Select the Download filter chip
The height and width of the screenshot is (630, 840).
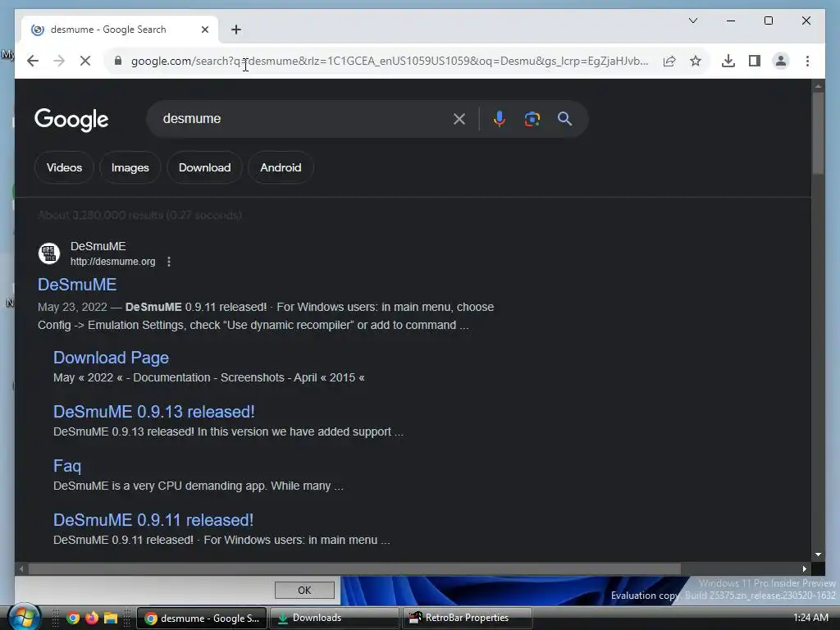tap(204, 167)
